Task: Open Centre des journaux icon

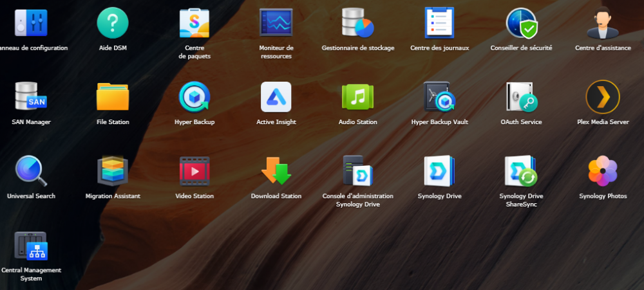Action: click(x=439, y=23)
